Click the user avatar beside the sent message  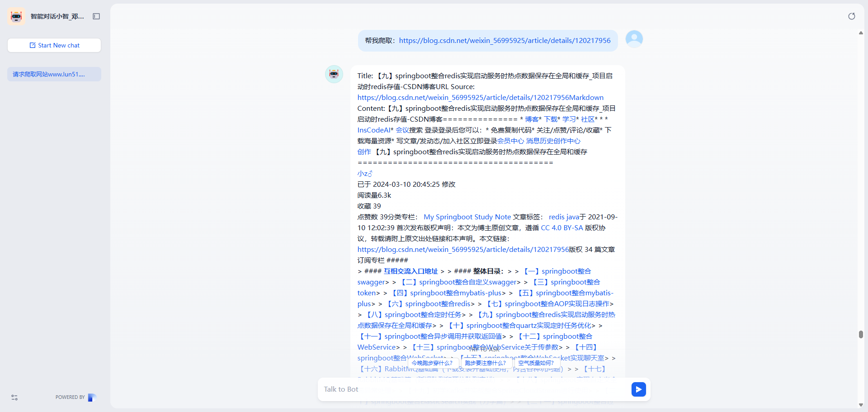tap(634, 39)
